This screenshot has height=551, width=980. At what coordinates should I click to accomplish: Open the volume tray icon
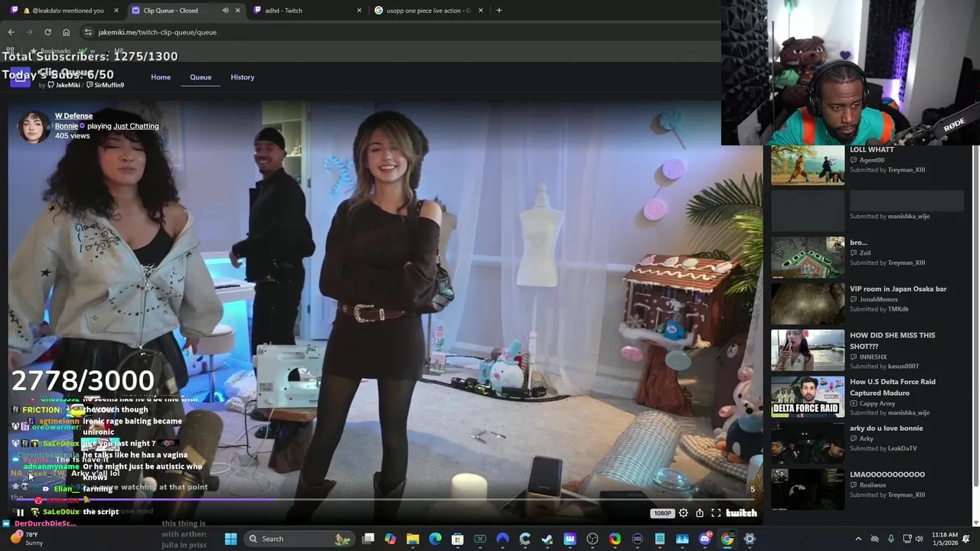point(919,539)
